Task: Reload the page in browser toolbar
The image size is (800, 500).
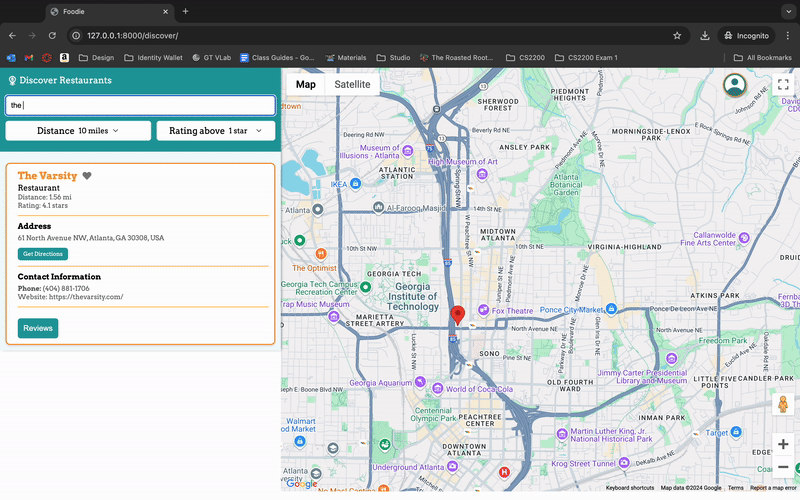Action: point(52,36)
